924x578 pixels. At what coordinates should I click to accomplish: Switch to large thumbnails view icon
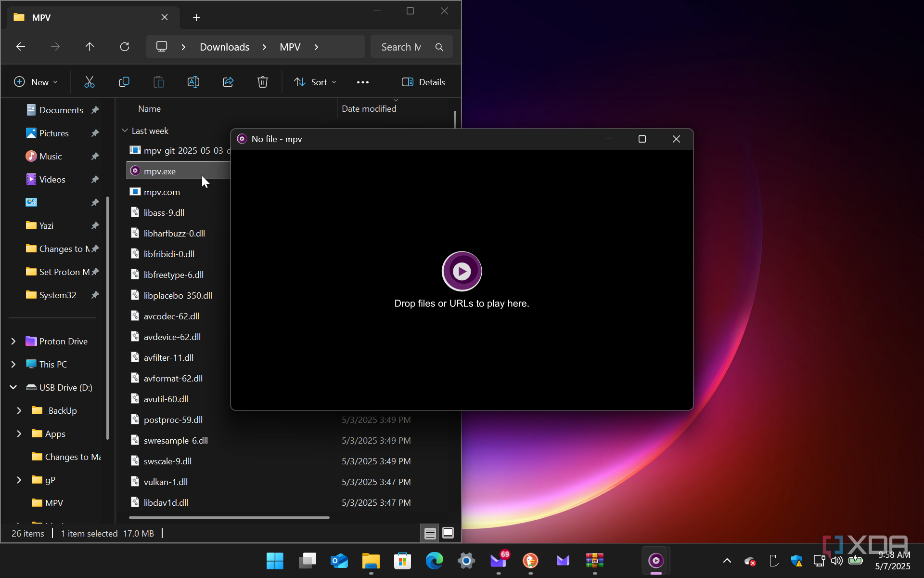click(448, 533)
